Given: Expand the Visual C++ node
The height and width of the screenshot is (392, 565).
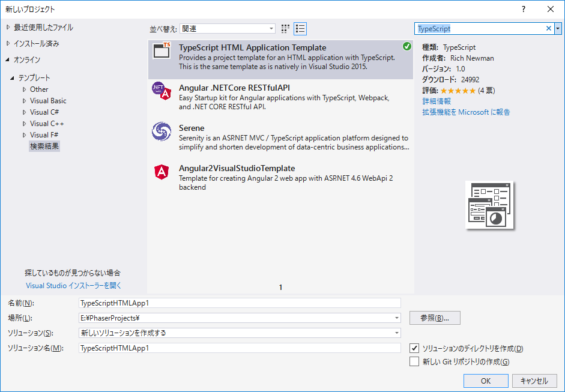Looking at the screenshot, I should 25,124.
